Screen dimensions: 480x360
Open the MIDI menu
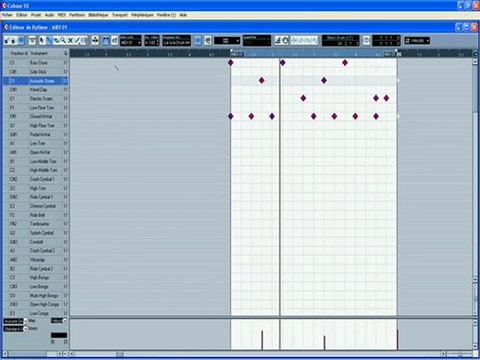click(x=62, y=15)
